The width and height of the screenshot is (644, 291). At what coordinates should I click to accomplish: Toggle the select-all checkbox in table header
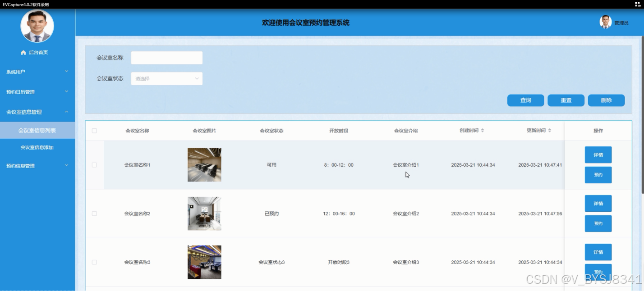94,131
